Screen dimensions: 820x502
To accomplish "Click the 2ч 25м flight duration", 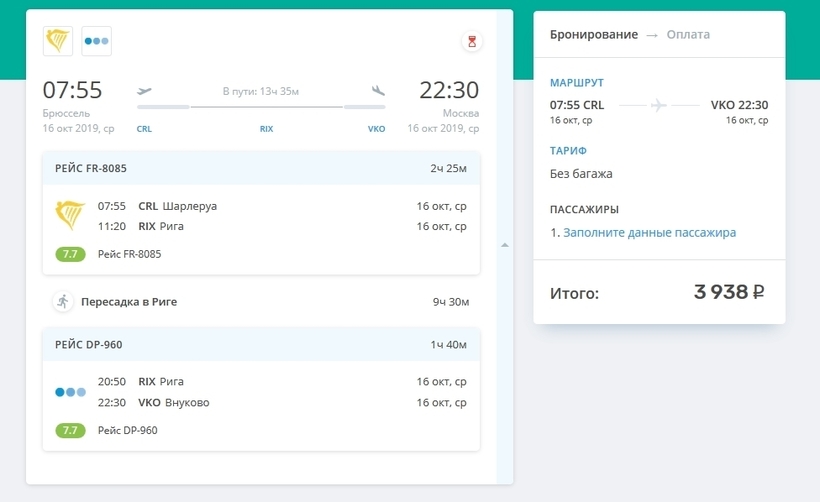I will tap(449, 168).
